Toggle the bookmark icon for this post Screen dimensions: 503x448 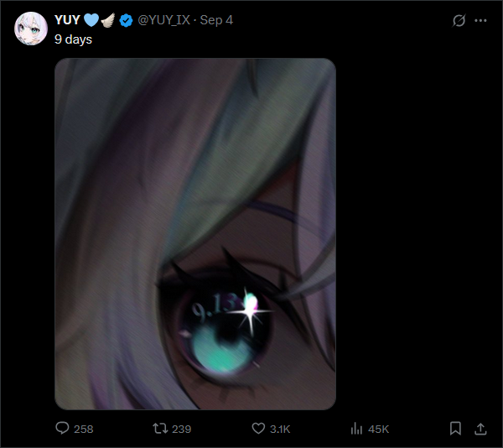point(455,429)
